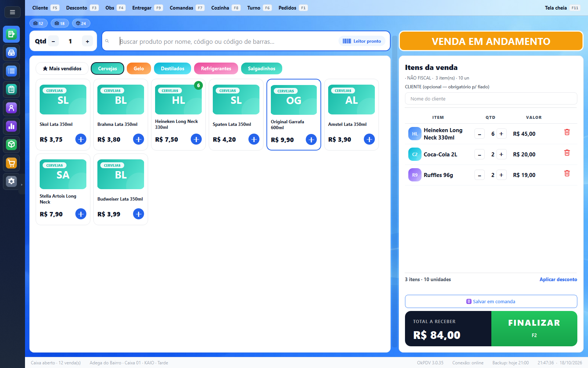Open the settings gear sidebar icon

(x=11, y=181)
